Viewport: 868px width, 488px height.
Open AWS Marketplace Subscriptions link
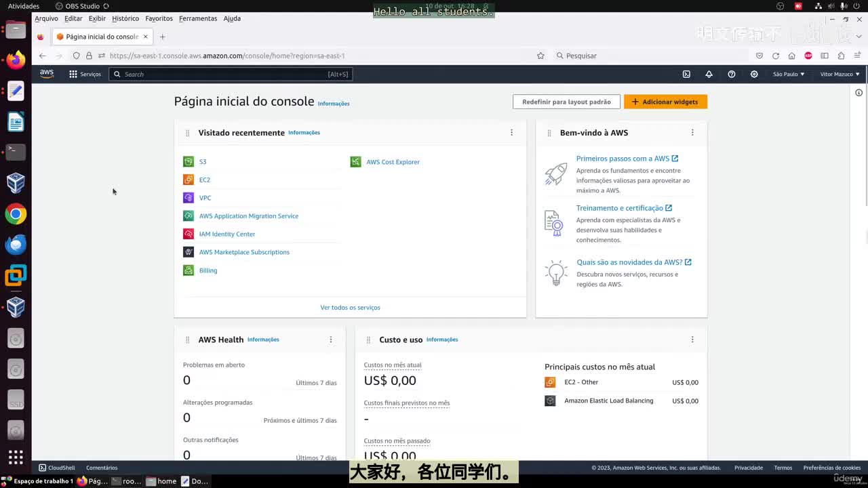click(x=244, y=252)
